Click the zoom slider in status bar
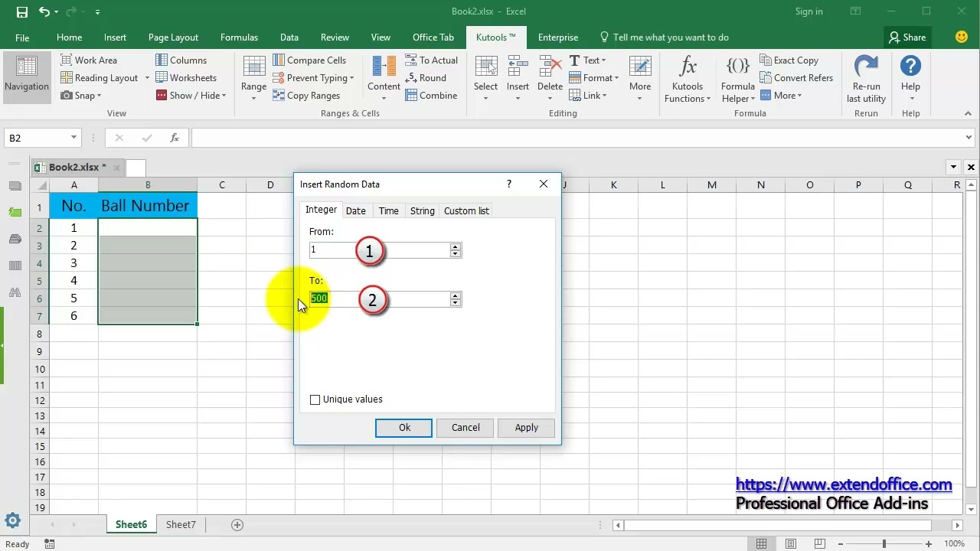Screen dimensions: 980x551 click(883, 543)
